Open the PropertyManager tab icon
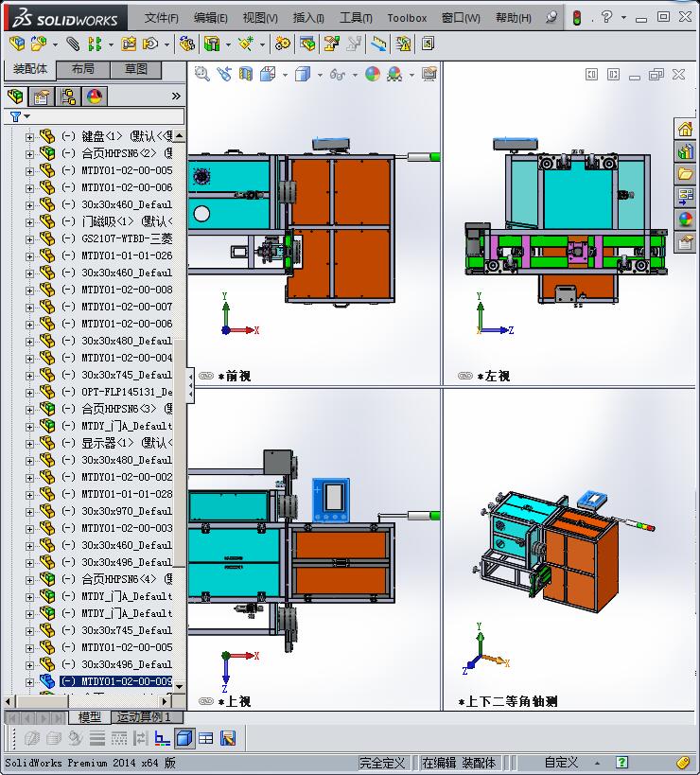700x775 pixels. 42,96
